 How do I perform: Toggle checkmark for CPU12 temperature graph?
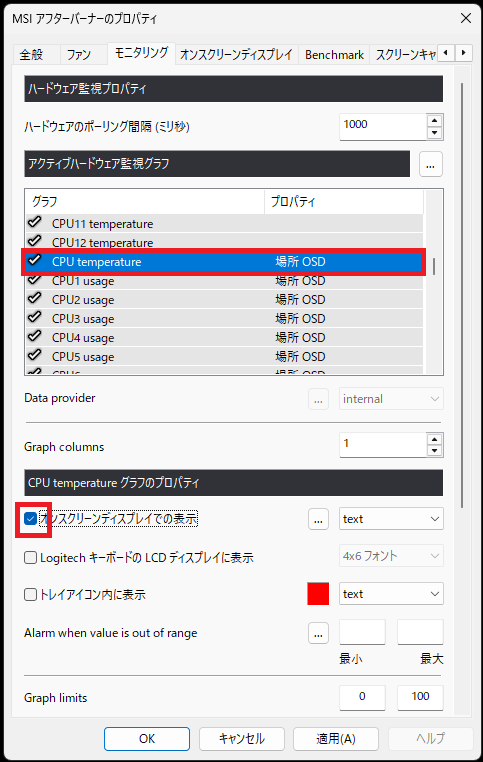[x=34, y=241]
